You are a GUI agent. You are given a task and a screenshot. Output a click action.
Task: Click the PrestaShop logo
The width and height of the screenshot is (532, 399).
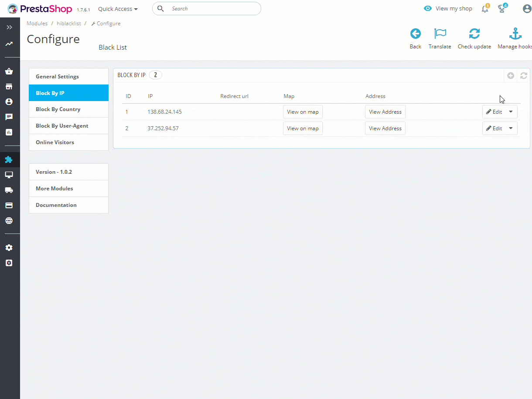pos(41,8)
